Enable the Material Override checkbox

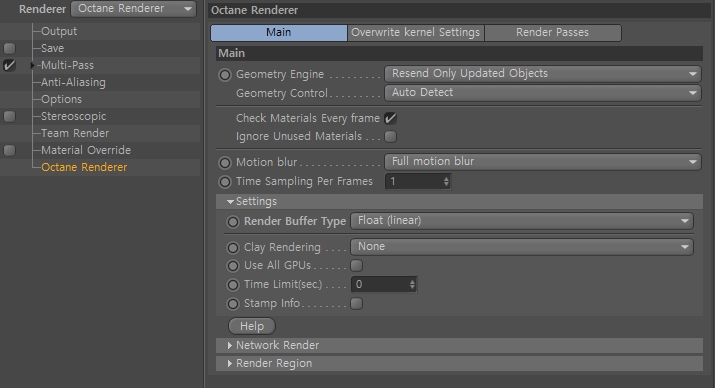tap(9, 150)
